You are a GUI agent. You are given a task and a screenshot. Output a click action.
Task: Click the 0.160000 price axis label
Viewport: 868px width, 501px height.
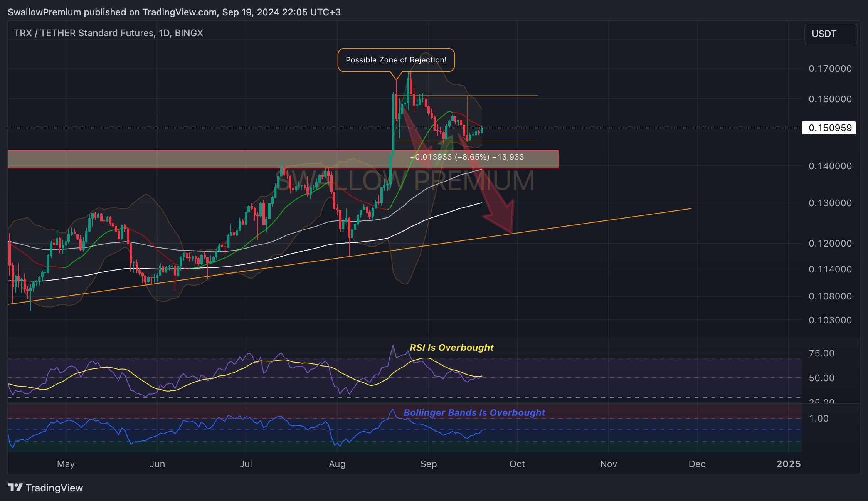830,99
